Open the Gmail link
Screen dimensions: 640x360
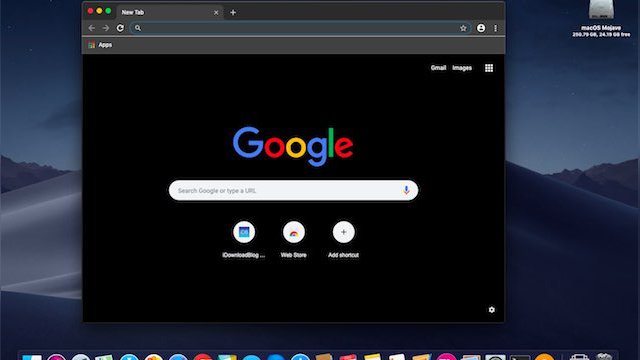pos(438,68)
